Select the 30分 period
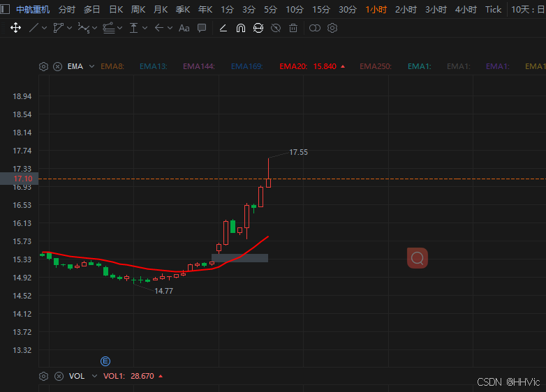 348,9
